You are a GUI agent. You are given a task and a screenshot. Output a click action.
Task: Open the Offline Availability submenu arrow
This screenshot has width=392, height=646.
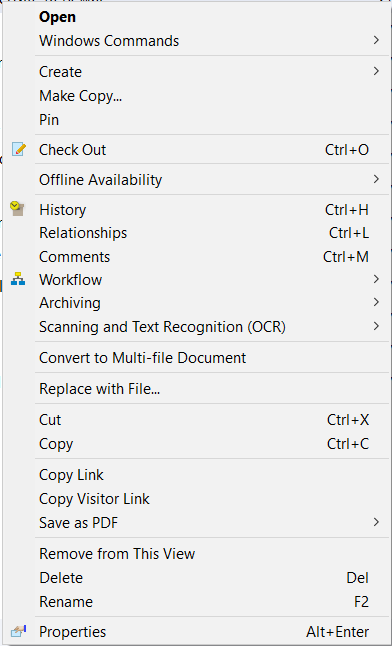point(376,179)
